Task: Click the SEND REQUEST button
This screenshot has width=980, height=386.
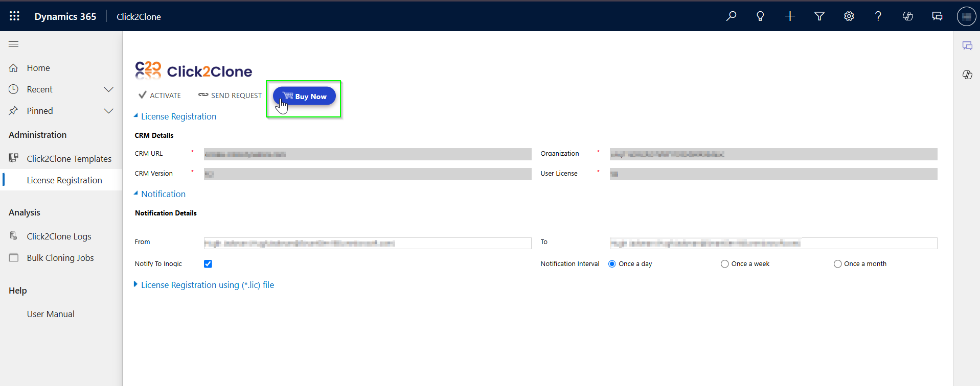Action: 230,95
